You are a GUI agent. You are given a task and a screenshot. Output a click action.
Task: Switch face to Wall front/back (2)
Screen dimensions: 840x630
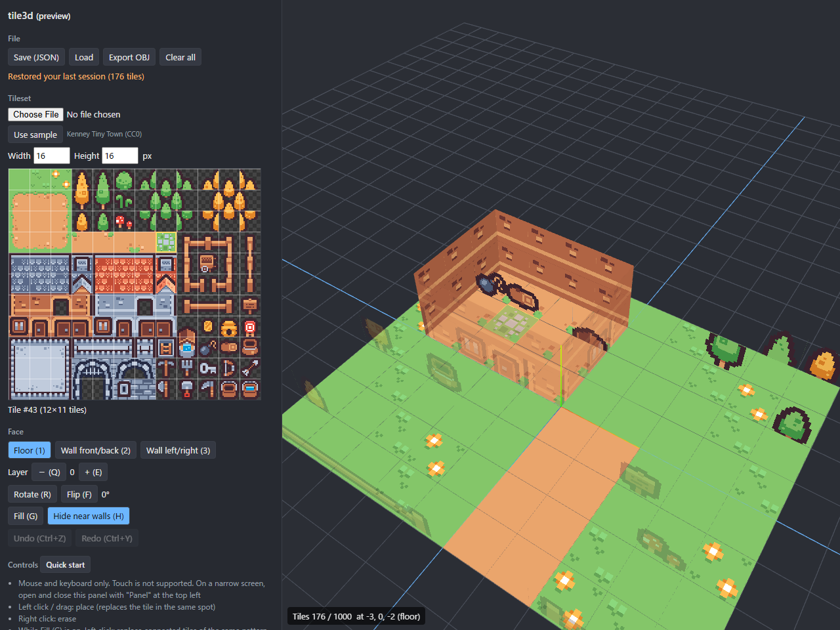click(x=96, y=450)
